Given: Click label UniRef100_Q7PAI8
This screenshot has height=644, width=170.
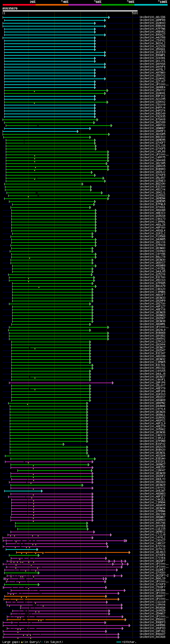Looking at the screenshot, I should pyautogui.click(x=152, y=245).
